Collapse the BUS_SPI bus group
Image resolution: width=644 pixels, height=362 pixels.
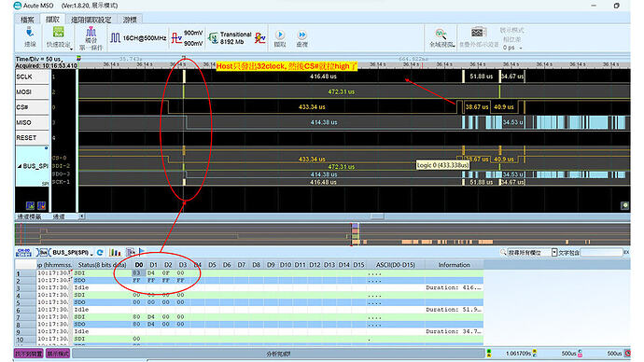click(x=20, y=166)
